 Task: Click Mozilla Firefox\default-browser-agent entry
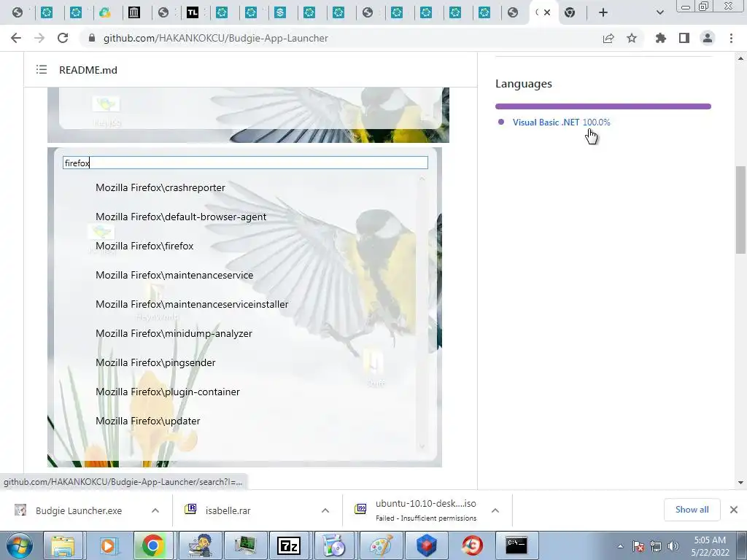(181, 217)
